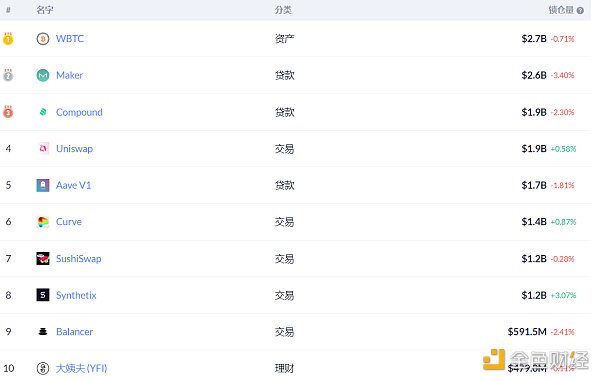This screenshot has width=600, height=381.
Task: Open the Compound project link
Action: click(79, 112)
